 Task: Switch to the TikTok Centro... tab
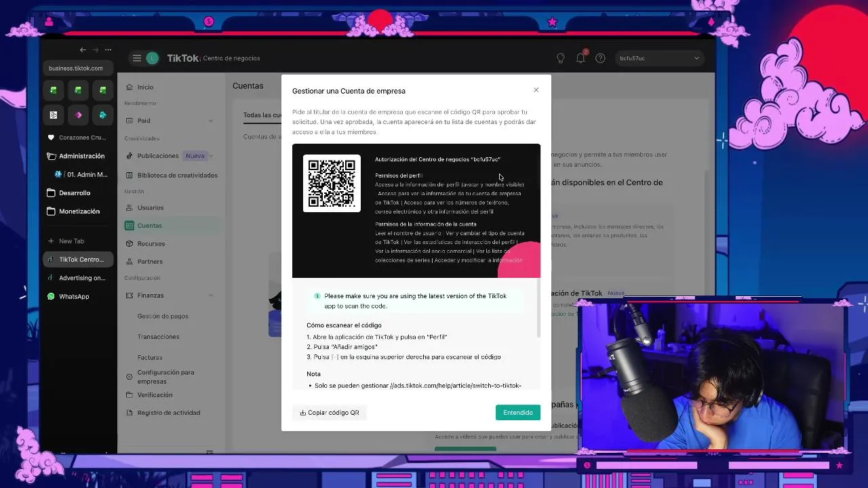pos(77,259)
